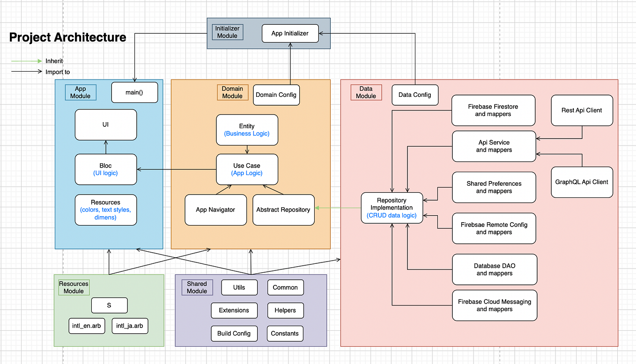This screenshot has height=364, width=636.
Task: Select the intl_ja.arb file node
Action: [129, 326]
